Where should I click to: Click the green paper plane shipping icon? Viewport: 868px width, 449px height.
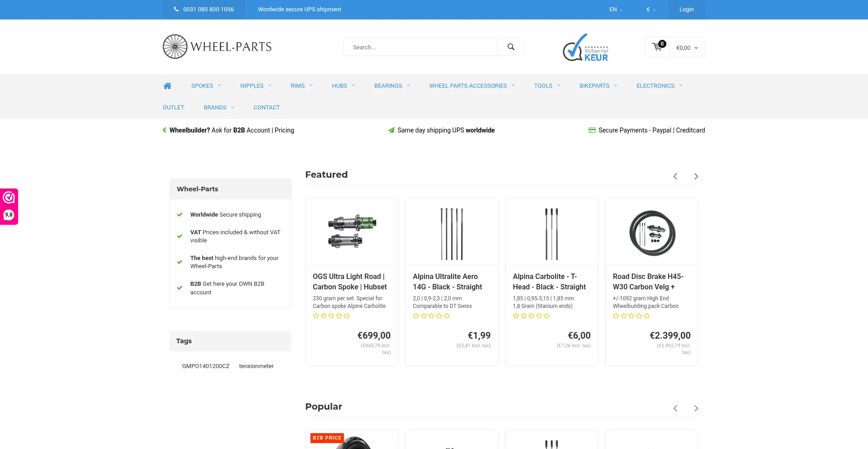pyautogui.click(x=391, y=130)
